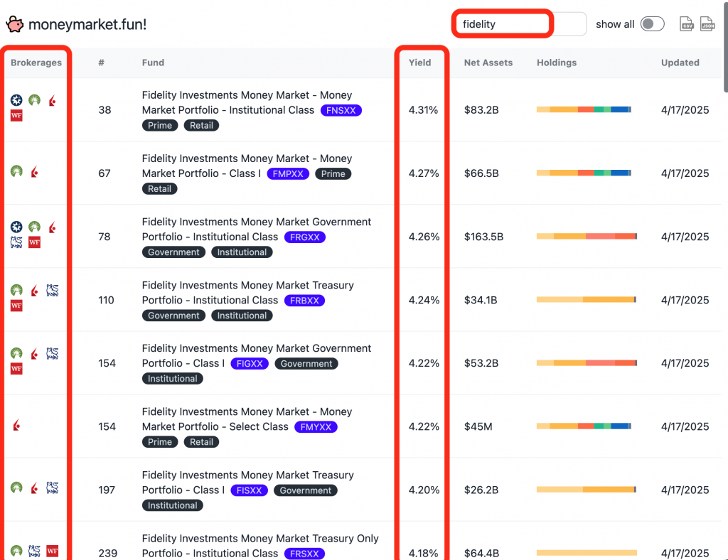
Task: Click the Updated column header
Action: (680, 63)
